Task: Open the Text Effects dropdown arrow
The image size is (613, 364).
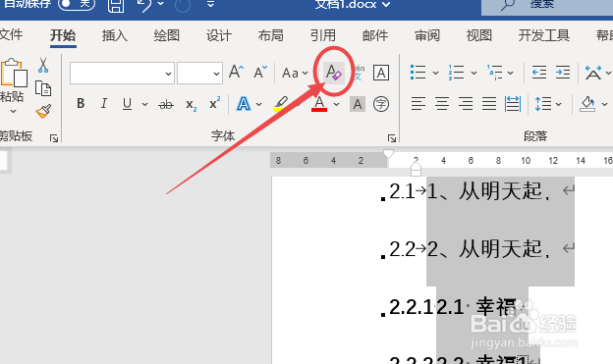Action: [x=258, y=104]
